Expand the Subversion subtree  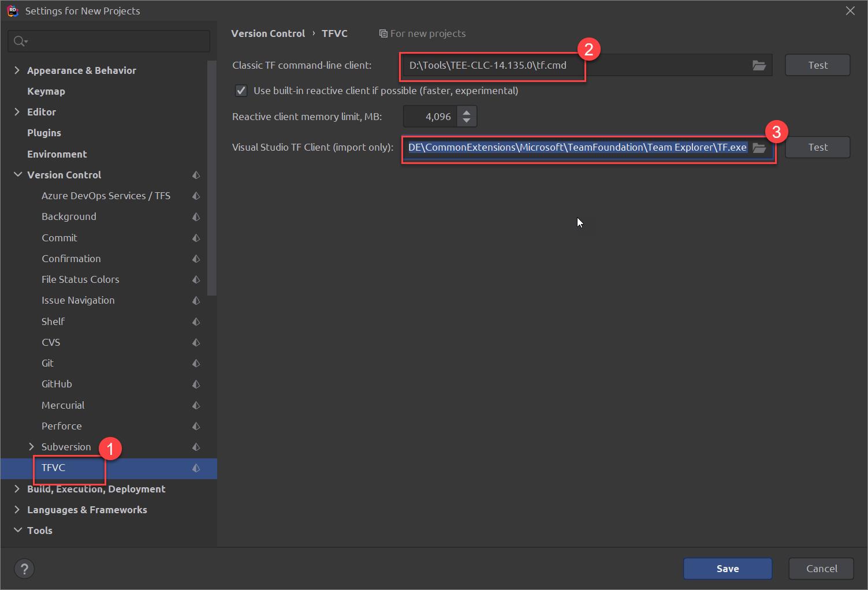coord(31,447)
